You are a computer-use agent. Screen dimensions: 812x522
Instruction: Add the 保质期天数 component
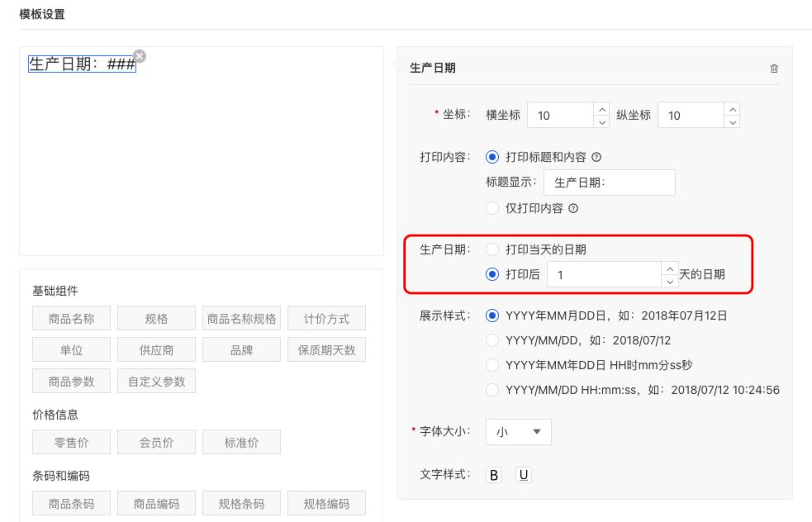click(x=326, y=350)
